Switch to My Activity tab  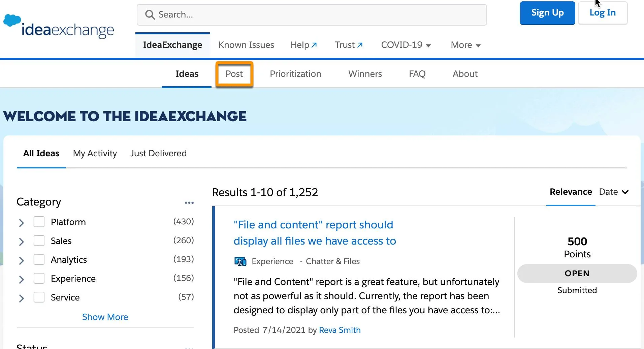click(95, 153)
